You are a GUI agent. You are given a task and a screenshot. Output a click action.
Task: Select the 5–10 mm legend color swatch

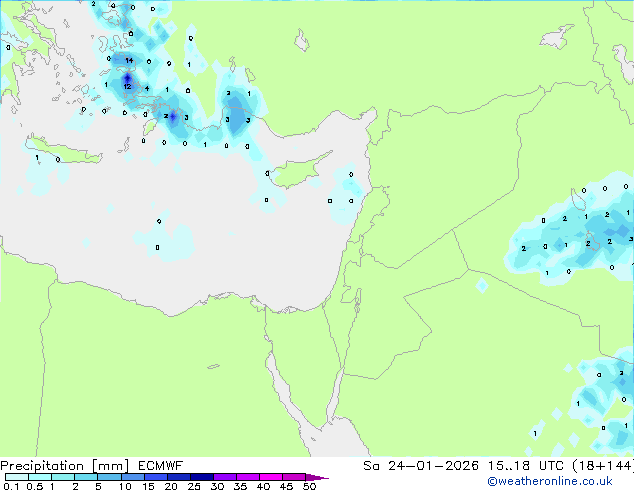[x=109, y=477]
